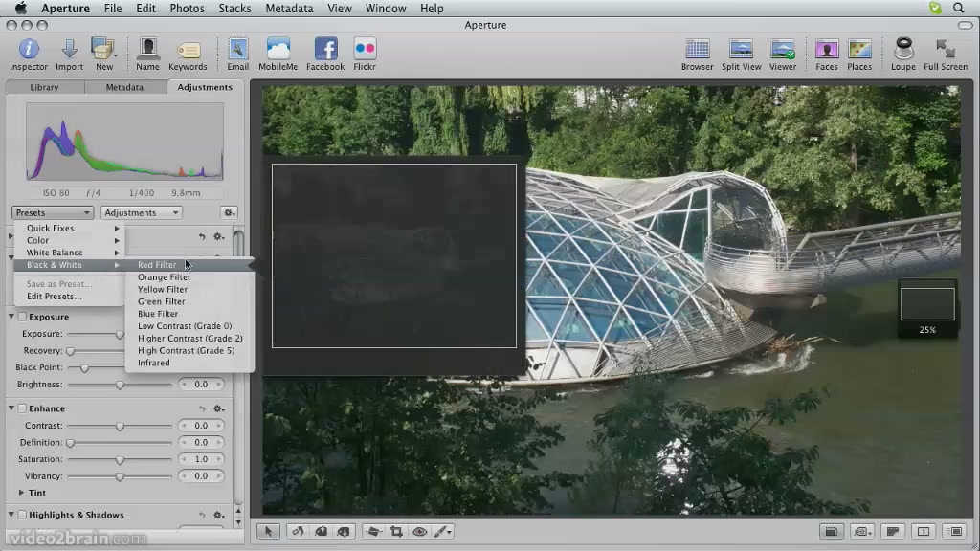Click the Definition value field
This screenshot has height=551, width=980.
pos(201,442)
